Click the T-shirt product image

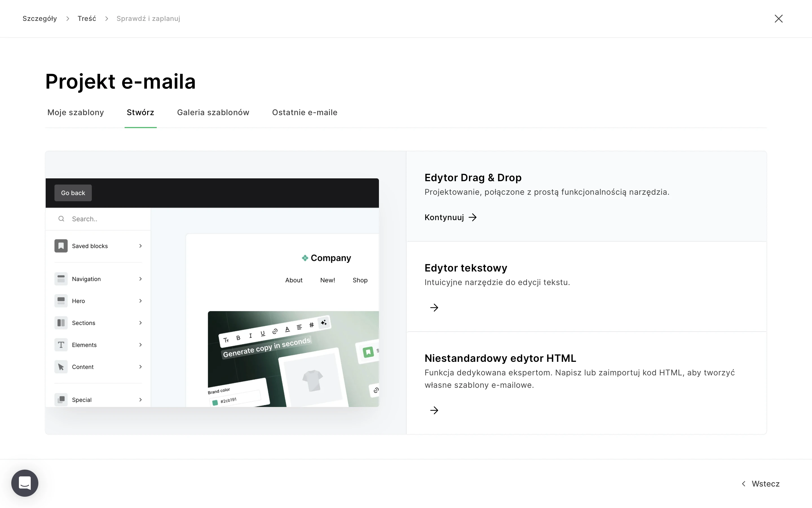pos(312,380)
